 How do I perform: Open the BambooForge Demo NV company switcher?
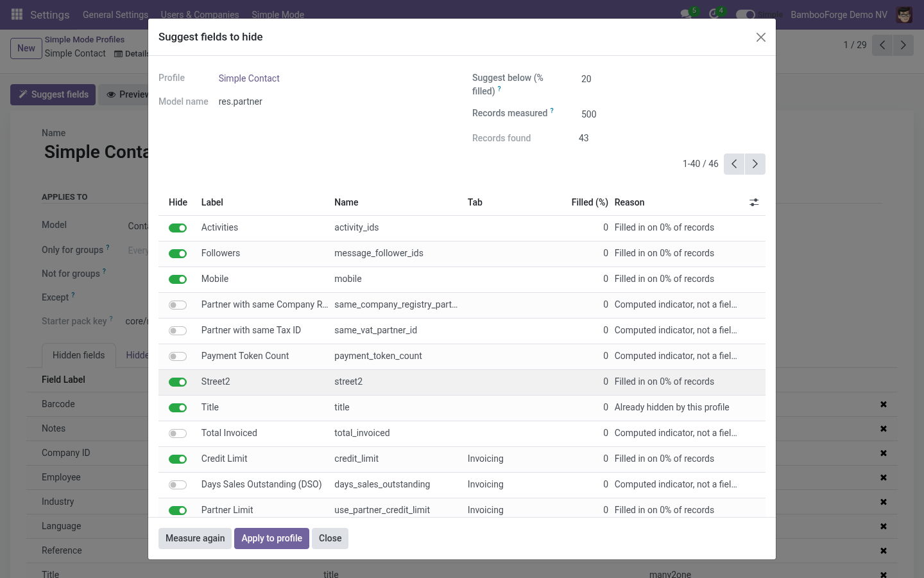point(839,14)
